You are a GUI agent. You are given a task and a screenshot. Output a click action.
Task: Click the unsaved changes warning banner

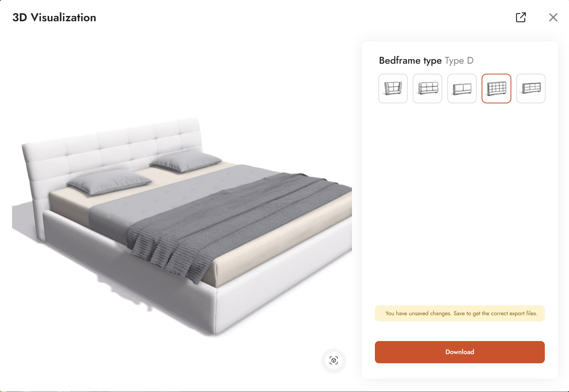point(460,314)
